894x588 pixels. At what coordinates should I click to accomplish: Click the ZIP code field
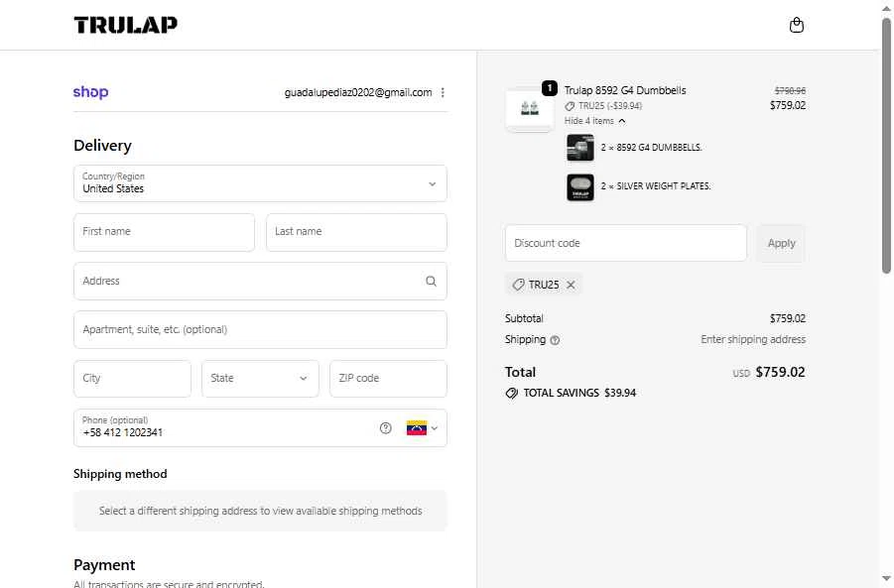tap(388, 379)
